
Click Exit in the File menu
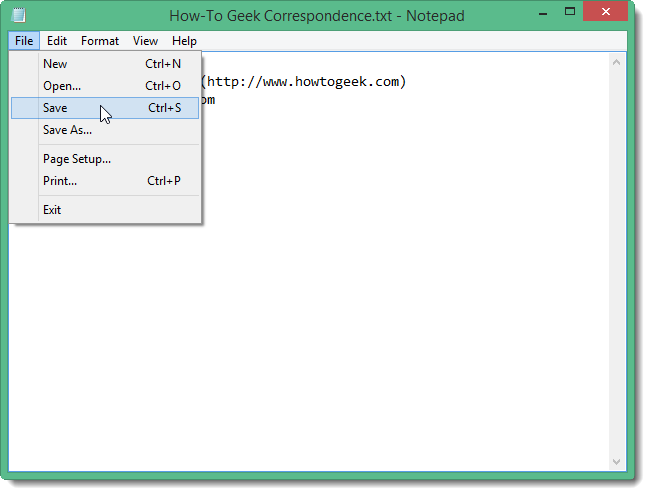click(105, 210)
